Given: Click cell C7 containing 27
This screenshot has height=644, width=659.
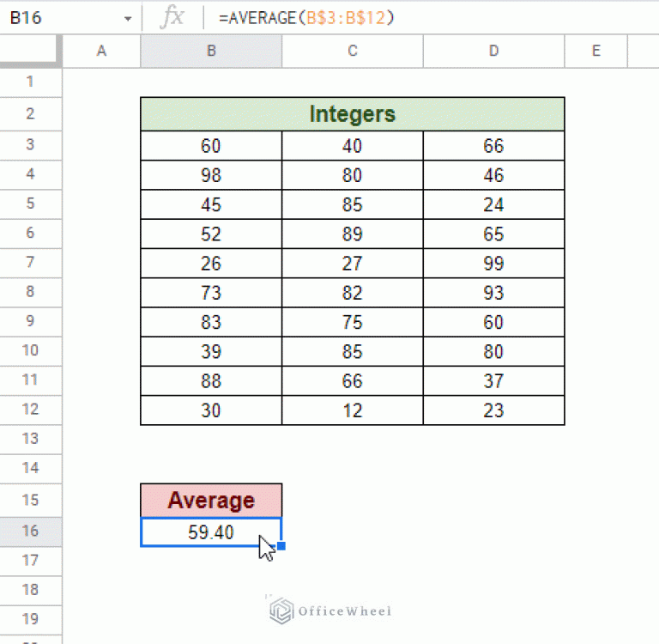Looking at the screenshot, I should (352, 264).
